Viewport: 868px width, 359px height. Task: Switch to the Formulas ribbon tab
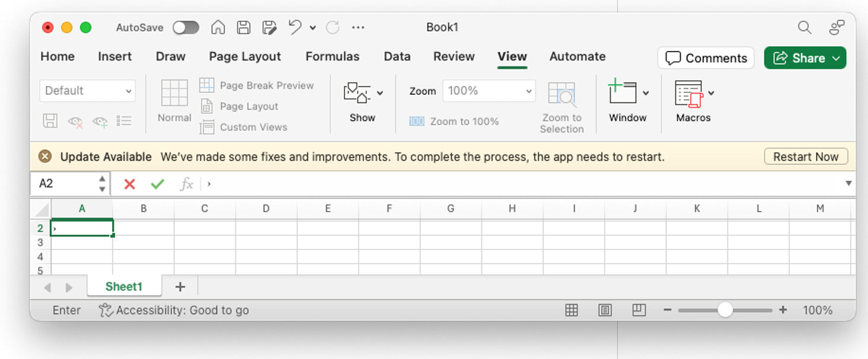[332, 56]
